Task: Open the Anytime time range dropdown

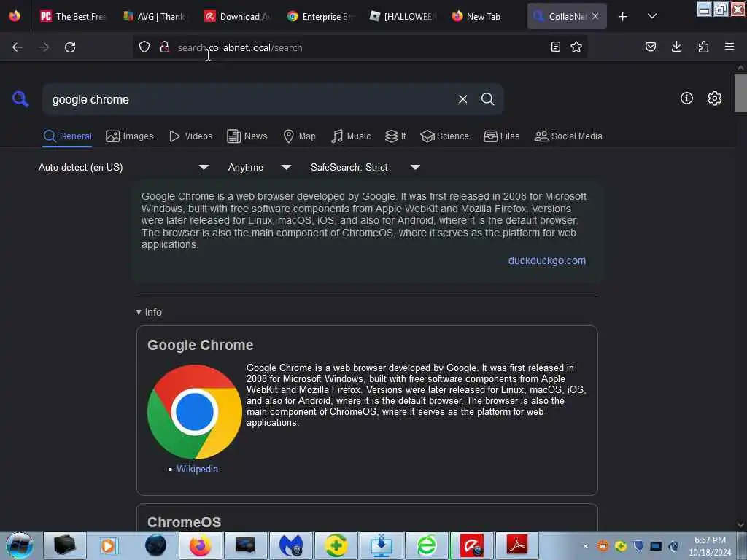Action: (x=259, y=167)
